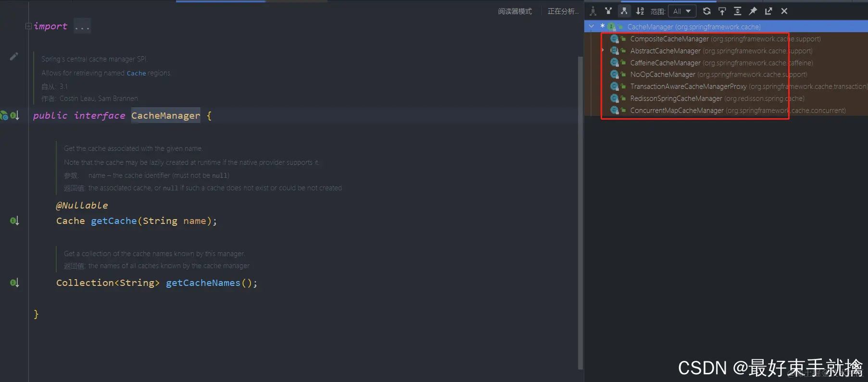This screenshot has width=868, height=382.
Task: Click the class icon beside CompositeCacheManager
Action: pyautogui.click(x=614, y=38)
